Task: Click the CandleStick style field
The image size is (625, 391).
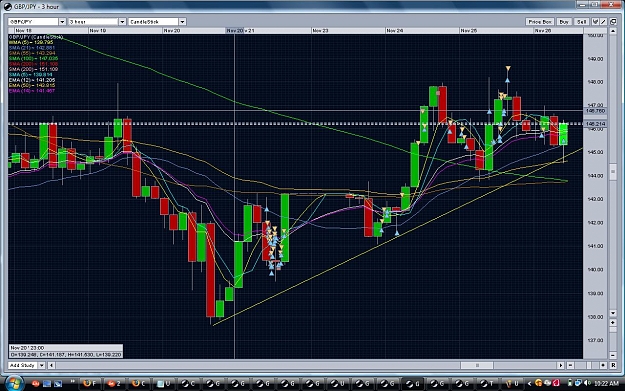Action: click(153, 22)
